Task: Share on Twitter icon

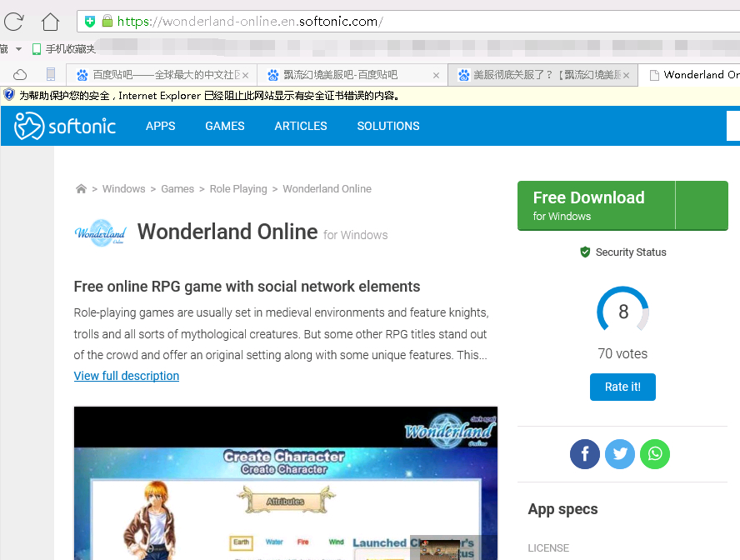Action: (620, 454)
